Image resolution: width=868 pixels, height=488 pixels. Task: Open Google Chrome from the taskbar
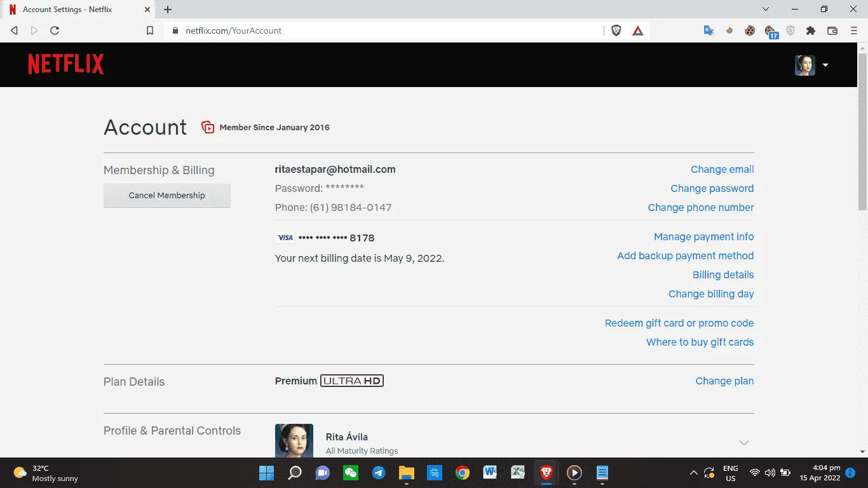coord(463,473)
